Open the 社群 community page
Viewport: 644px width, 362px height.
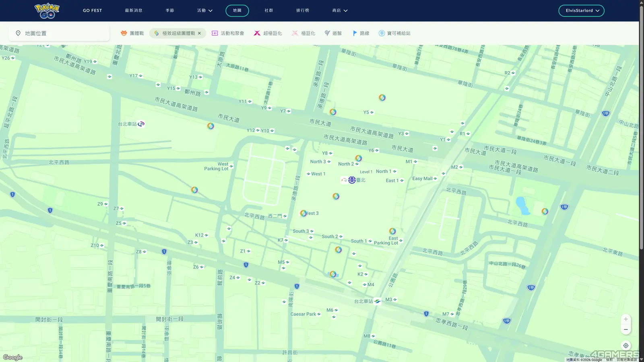point(269,10)
